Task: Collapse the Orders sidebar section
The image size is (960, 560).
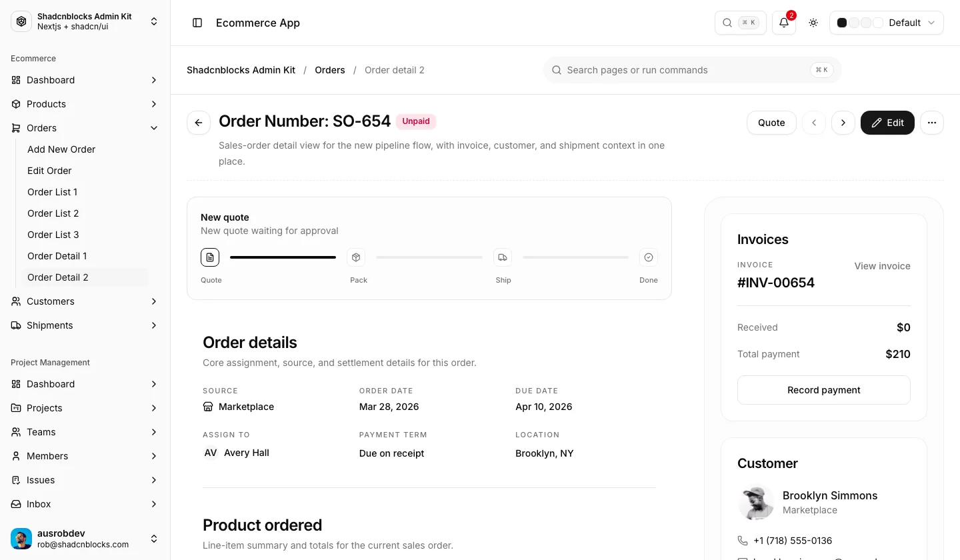Action: click(x=85, y=128)
